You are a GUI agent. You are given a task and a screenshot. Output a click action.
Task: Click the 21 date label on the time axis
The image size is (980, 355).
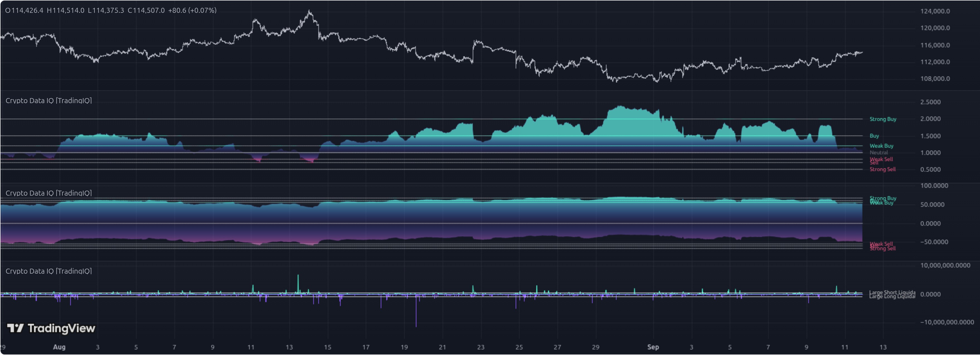(442, 347)
